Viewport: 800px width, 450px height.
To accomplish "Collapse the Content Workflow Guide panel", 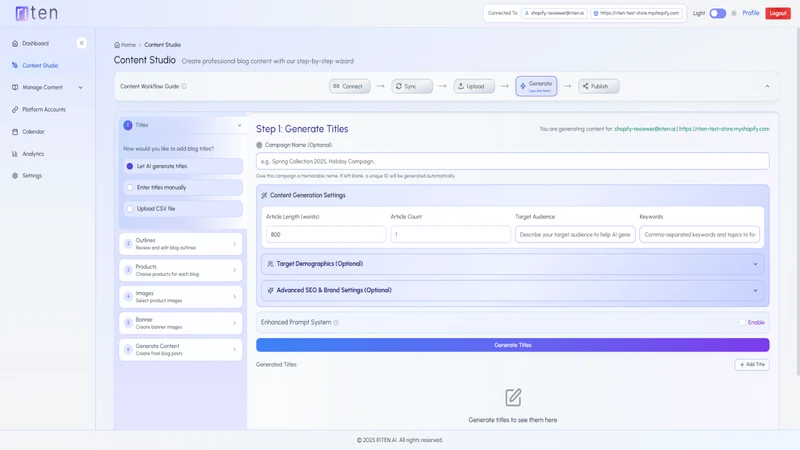I will [x=767, y=86].
